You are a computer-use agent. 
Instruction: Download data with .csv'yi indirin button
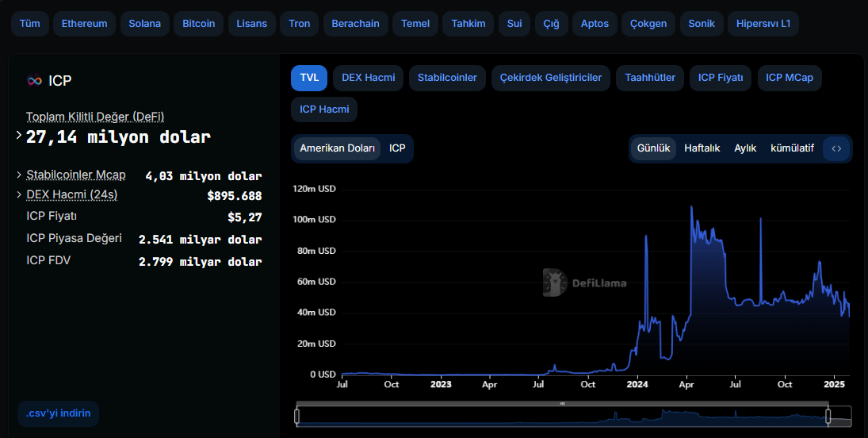(58, 413)
